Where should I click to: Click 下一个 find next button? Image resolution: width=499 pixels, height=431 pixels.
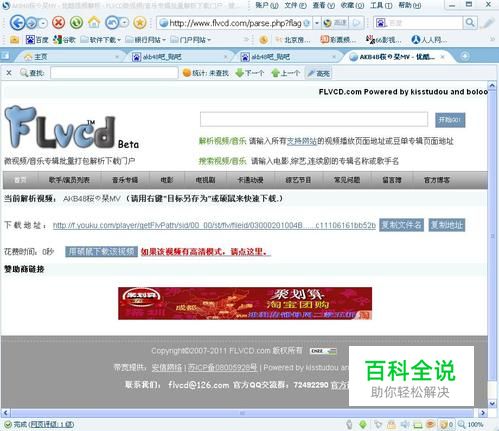[250, 73]
